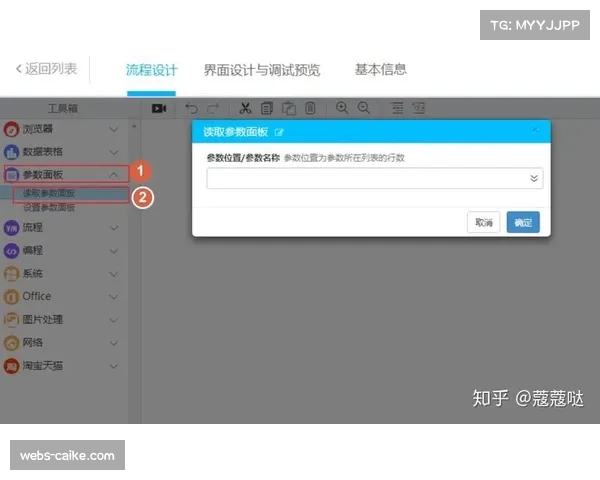Expand the 流程 chevron
Screen dimensions: 600x480
(114, 228)
